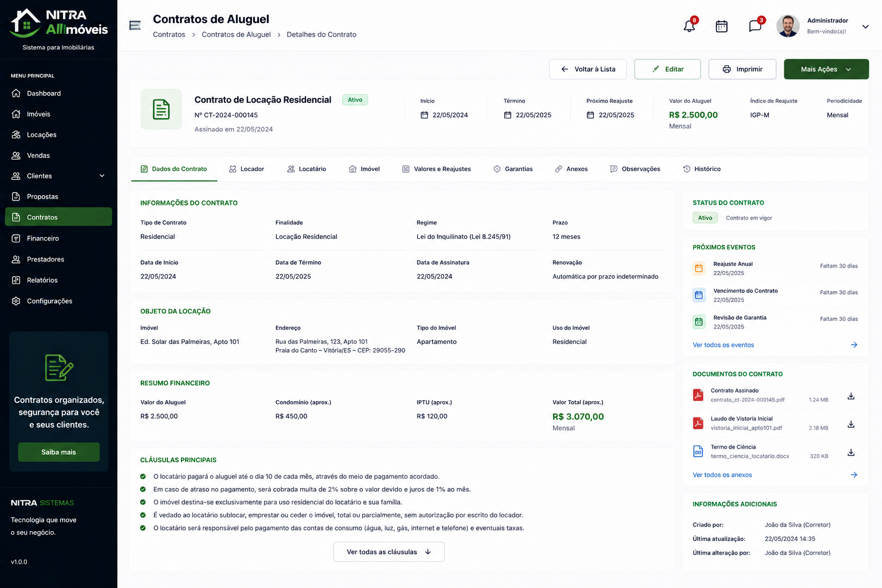
Task: Switch to the Garantias tab
Action: [x=513, y=169]
